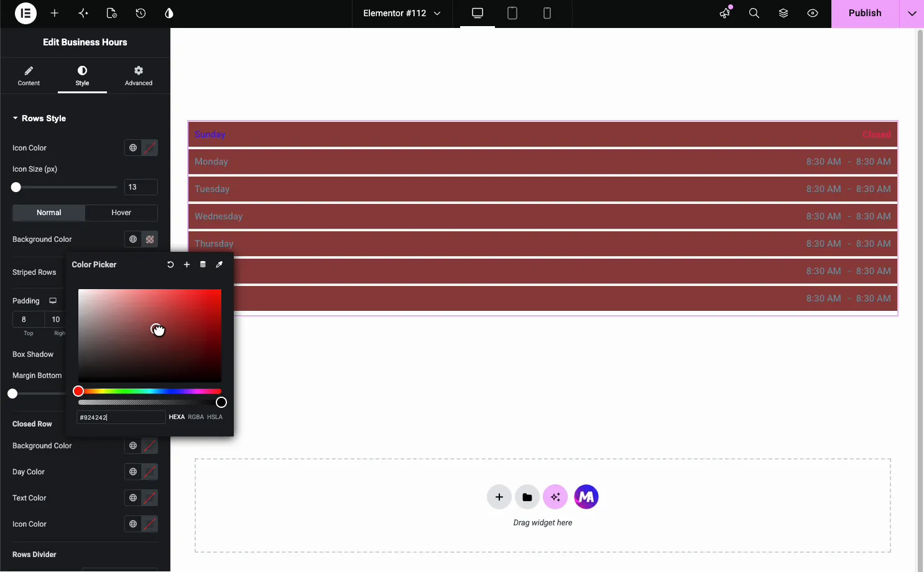This screenshot has height=572, width=924.
Task: Switch to Desktop preview mode
Action: [x=478, y=13]
